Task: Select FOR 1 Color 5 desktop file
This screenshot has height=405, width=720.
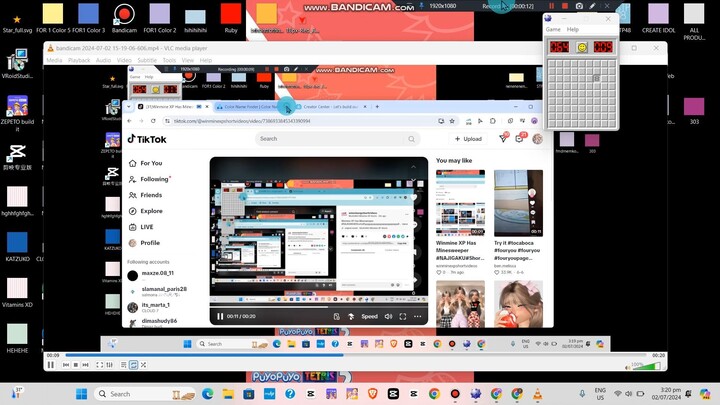Action: (53, 18)
